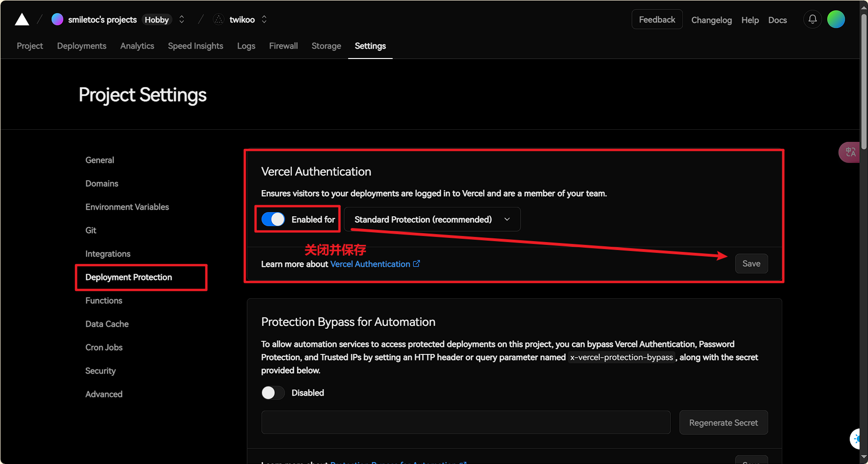Go to the Analytics tab

(137, 46)
